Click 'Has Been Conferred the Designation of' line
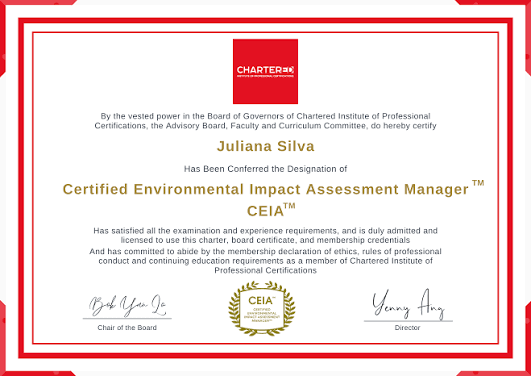 (x=266, y=169)
